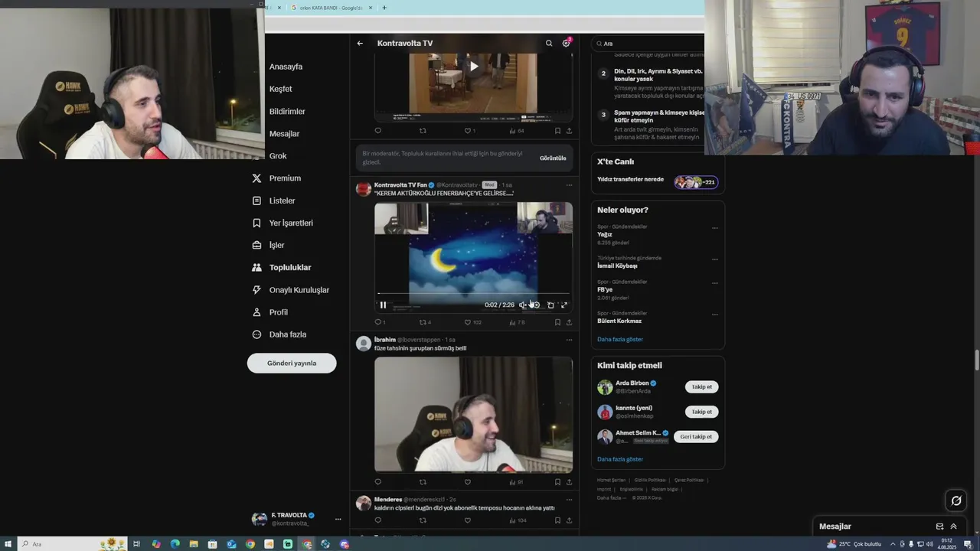Enter fullscreen on the video player

tap(564, 305)
